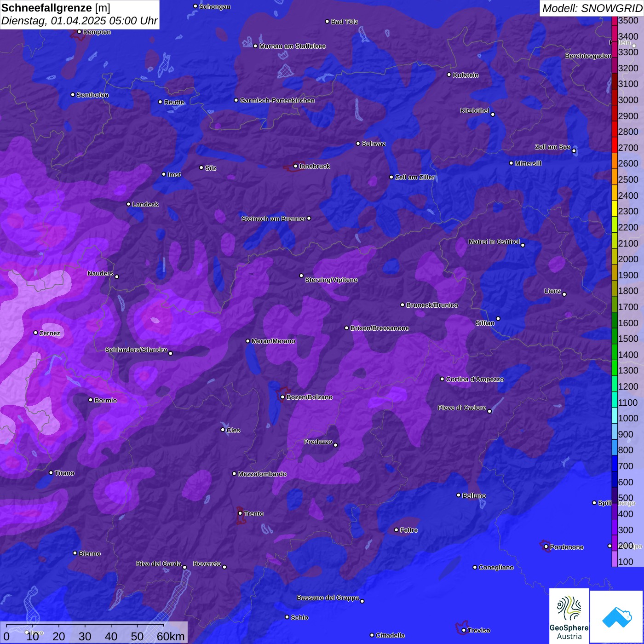Click the Brixen/Bressanone label

(379, 328)
